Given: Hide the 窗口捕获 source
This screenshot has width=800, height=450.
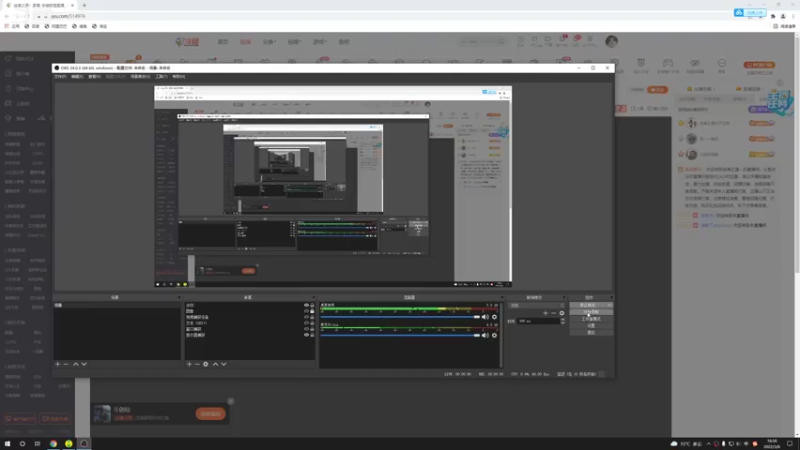Looking at the screenshot, I should (x=306, y=329).
